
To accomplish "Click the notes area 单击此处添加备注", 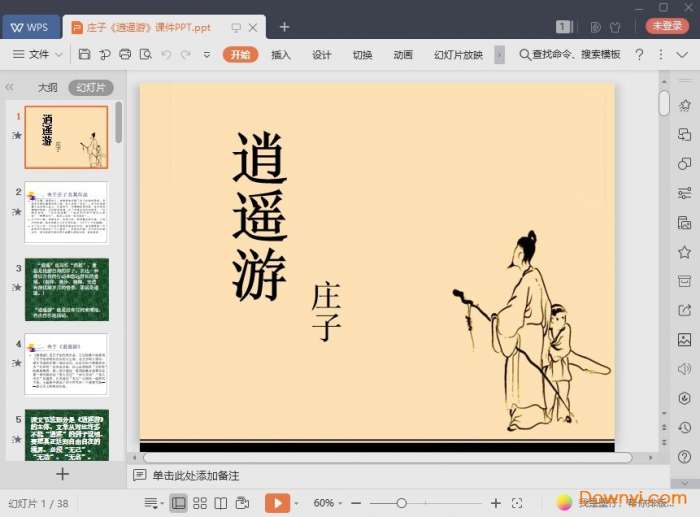I will point(196,475).
